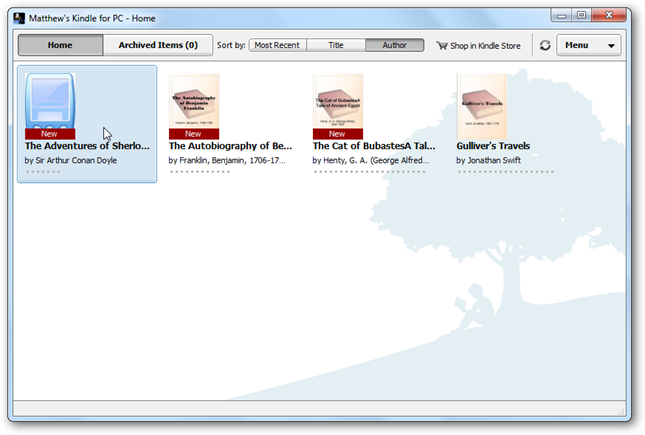Image resolution: width=645 pixels, height=435 pixels.
Task: Click New badge on Autobiography of Franklin
Action: pos(194,134)
